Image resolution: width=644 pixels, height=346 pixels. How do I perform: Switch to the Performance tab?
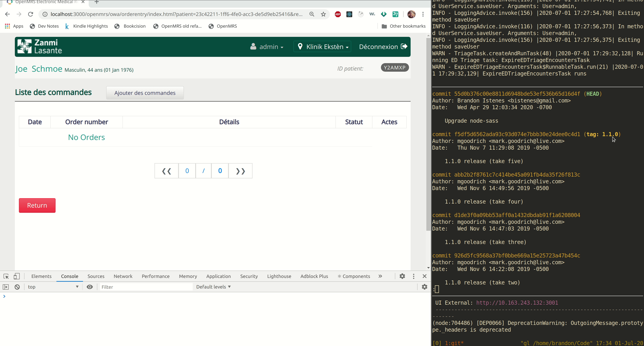(x=156, y=276)
